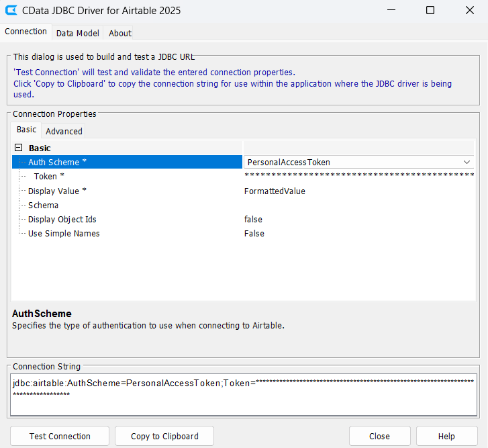Switch to the Advanced properties tab
Image resolution: width=488 pixels, height=448 pixels.
64,131
